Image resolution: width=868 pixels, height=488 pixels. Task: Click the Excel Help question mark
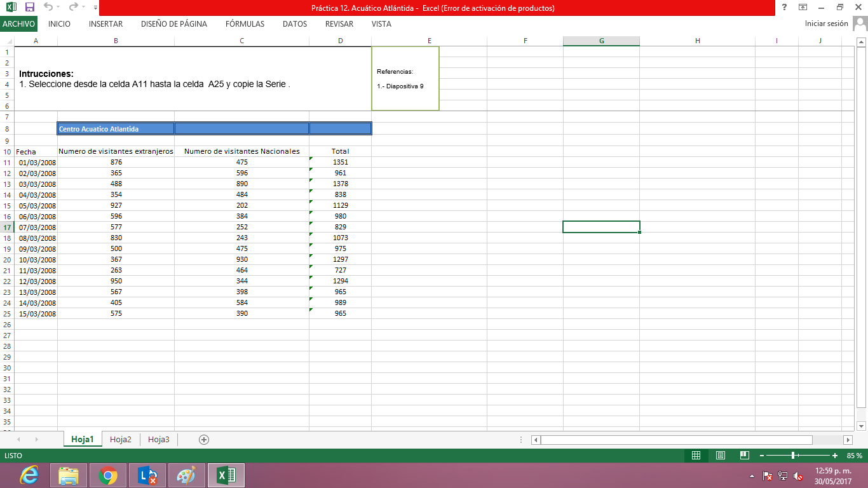point(784,8)
